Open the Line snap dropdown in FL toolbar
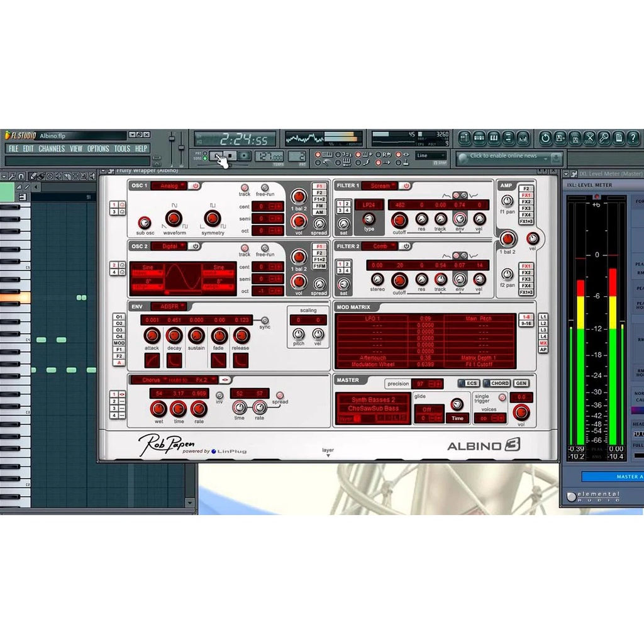The height and width of the screenshot is (644, 644). 431,155
